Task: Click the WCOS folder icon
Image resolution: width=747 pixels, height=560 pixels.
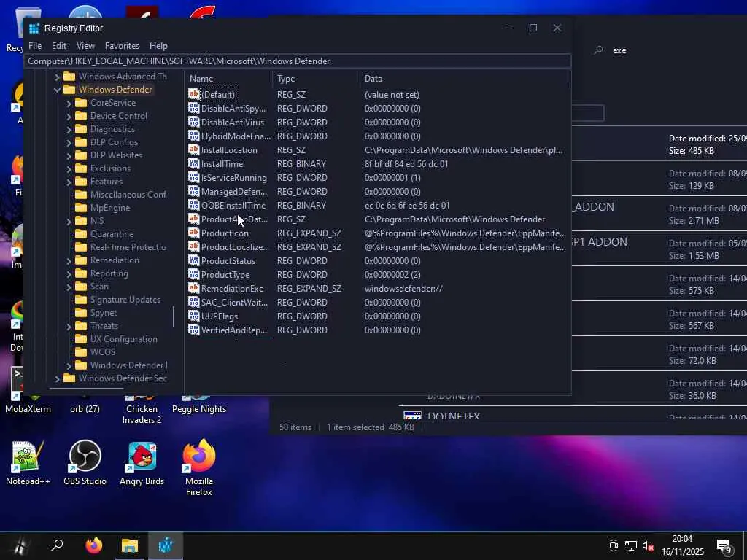Action: pos(82,352)
